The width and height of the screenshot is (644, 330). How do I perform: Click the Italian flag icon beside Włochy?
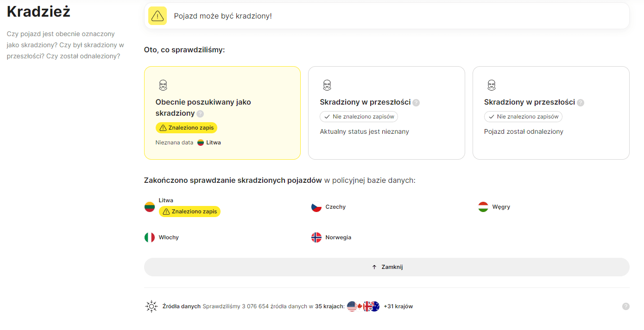149,237
